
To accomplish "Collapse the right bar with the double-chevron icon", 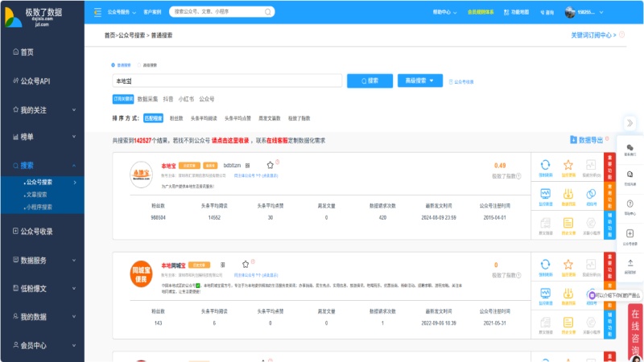I will point(630,123).
